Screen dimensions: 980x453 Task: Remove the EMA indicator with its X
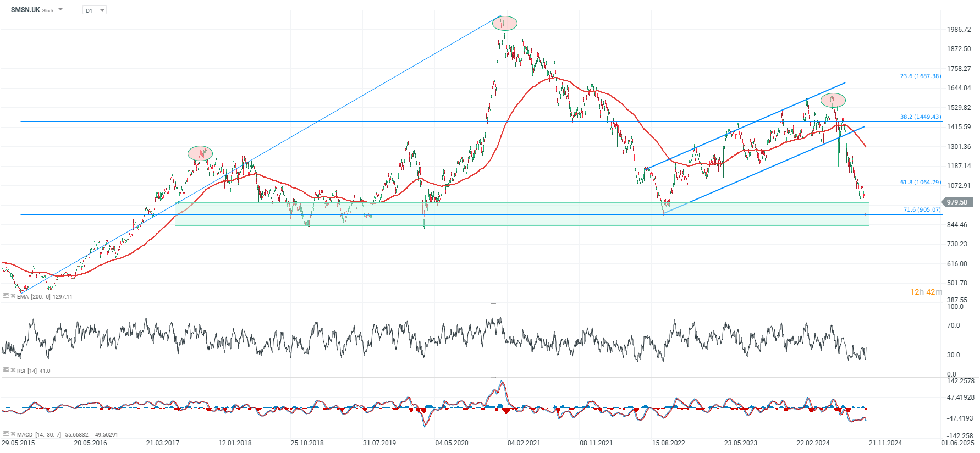click(13, 296)
